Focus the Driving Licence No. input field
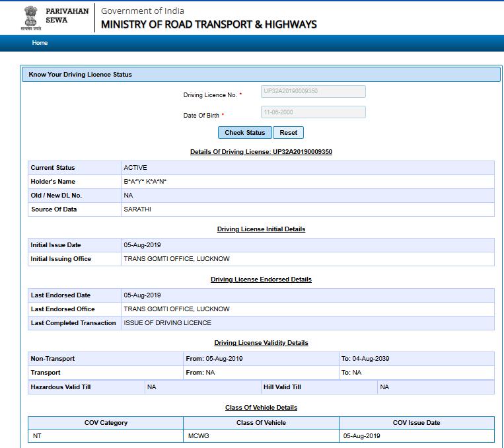The height and width of the screenshot is (448, 504). [x=312, y=91]
